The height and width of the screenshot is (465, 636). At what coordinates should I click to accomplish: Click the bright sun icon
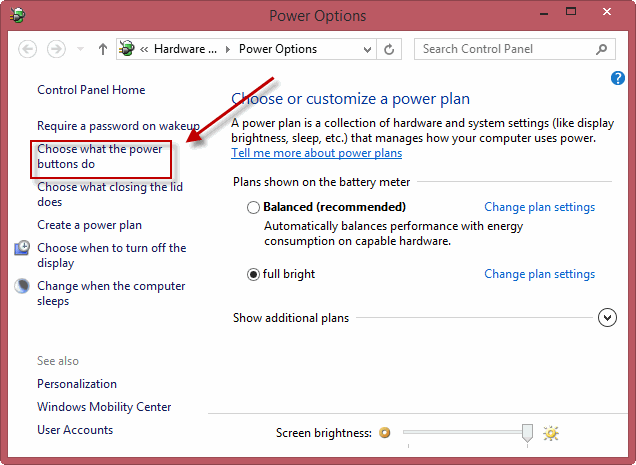pyautogui.click(x=551, y=433)
